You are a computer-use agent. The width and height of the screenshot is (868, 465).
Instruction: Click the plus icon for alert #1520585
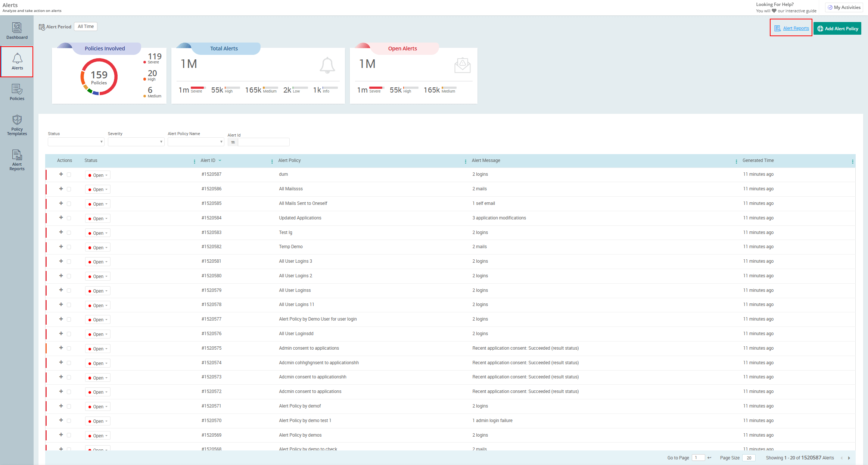[61, 203]
